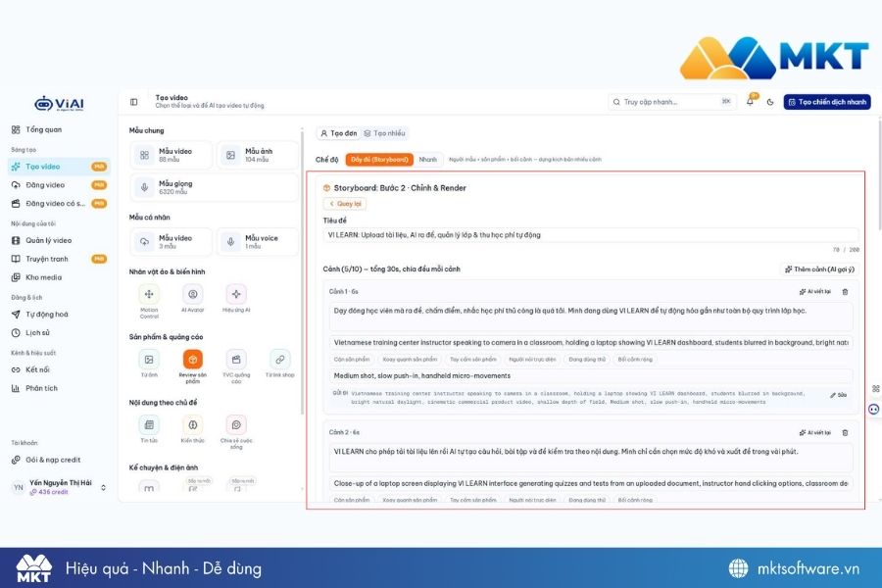The width and height of the screenshot is (882, 588).
Task: Focus the Truy cập nhanh search field
Action: click(x=672, y=102)
